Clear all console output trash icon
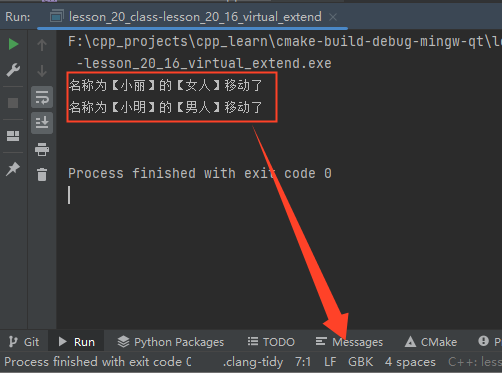The image size is (502, 373). coord(42,175)
